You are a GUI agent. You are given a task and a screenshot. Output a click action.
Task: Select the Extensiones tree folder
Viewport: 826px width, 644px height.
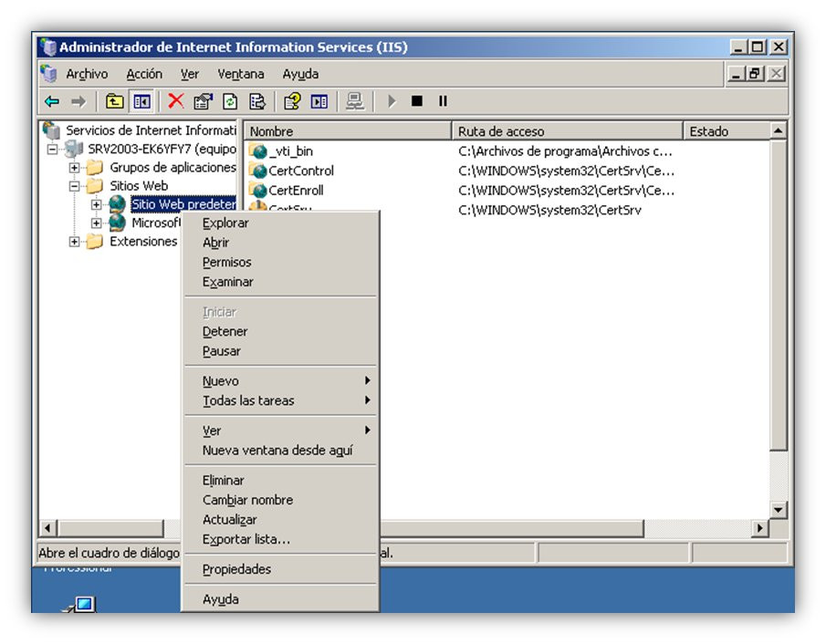click(143, 242)
